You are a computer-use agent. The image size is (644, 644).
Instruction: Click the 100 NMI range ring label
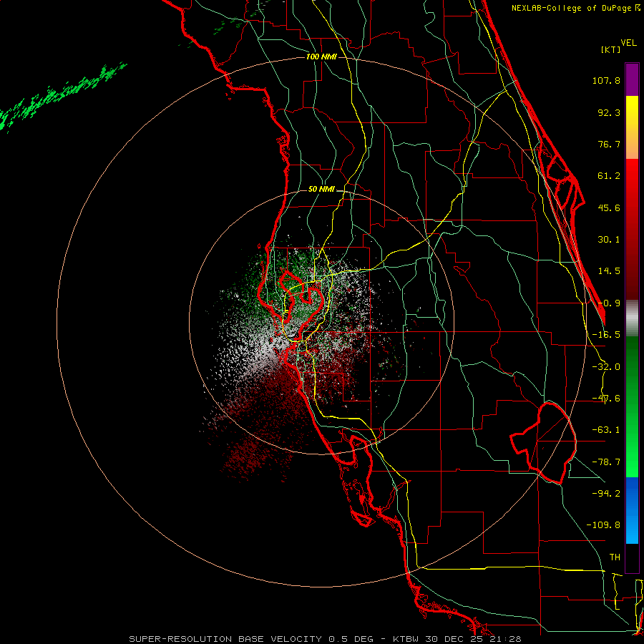(321, 57)
